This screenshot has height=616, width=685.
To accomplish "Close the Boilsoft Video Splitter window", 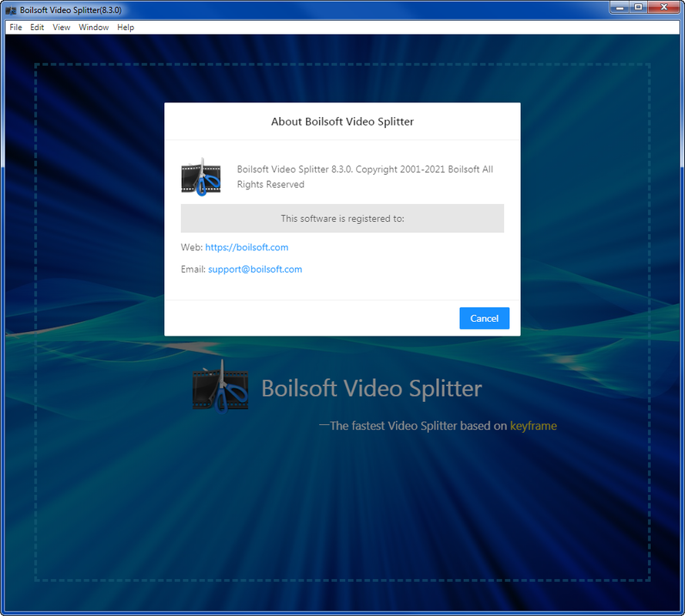I will pos(664,8).
